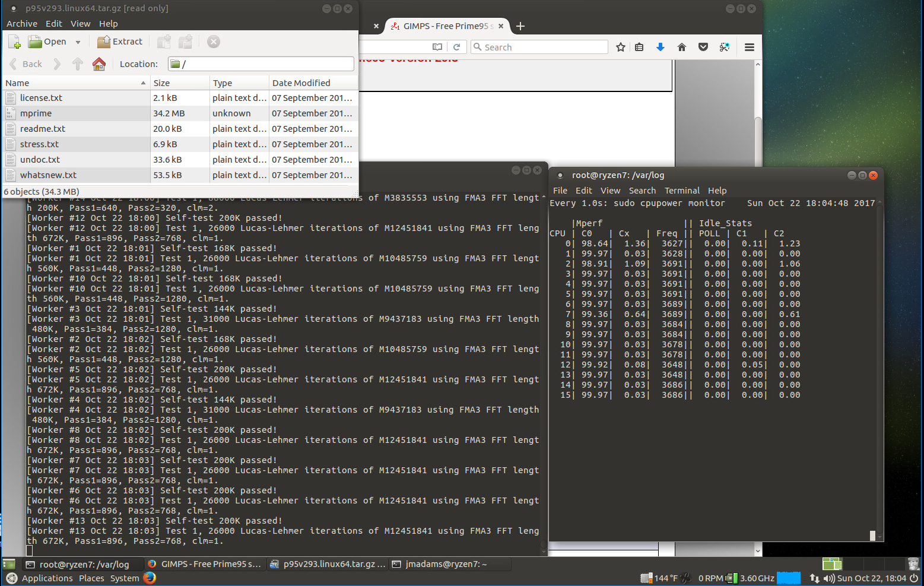The height and width of the screenshot is (586, 924).
Task: Close the GIMPS Prime95 browser tab
Action: (x=501, y=26)
